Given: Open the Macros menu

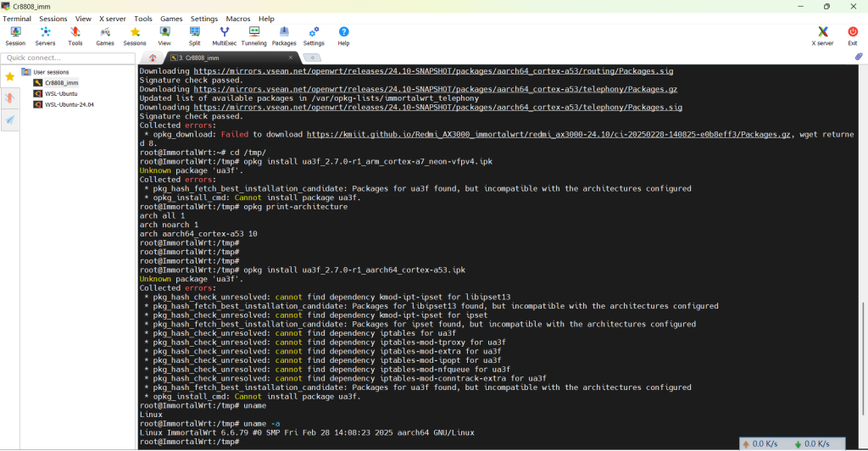Looking at the screenshot, I should 237,19.
